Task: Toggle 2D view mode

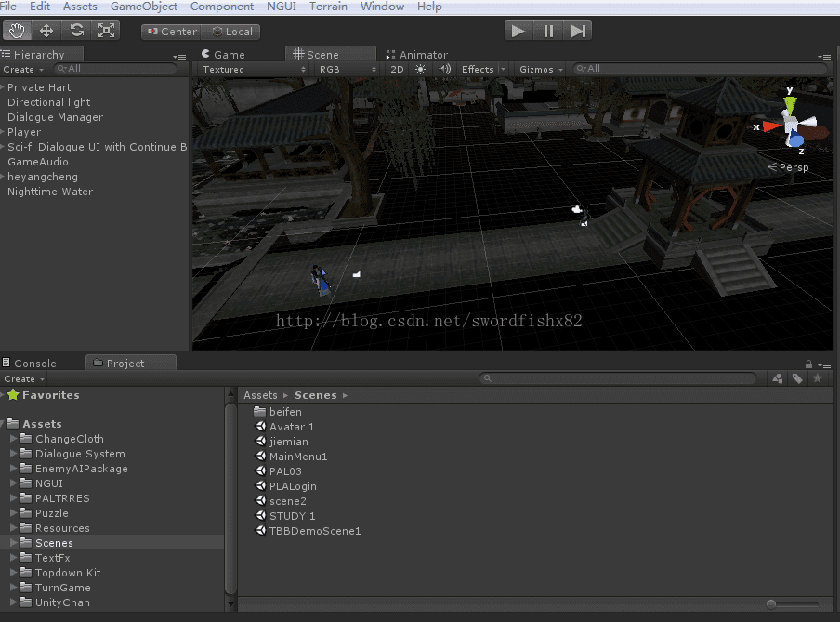Action: pyautogui.click(x=397, y=69)
